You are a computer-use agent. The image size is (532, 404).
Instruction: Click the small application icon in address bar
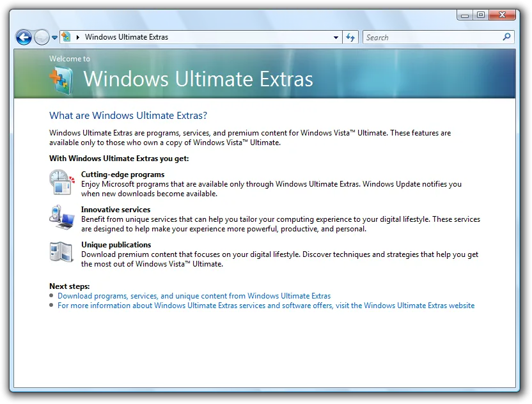pyautogui.click(x=65, y=37)
